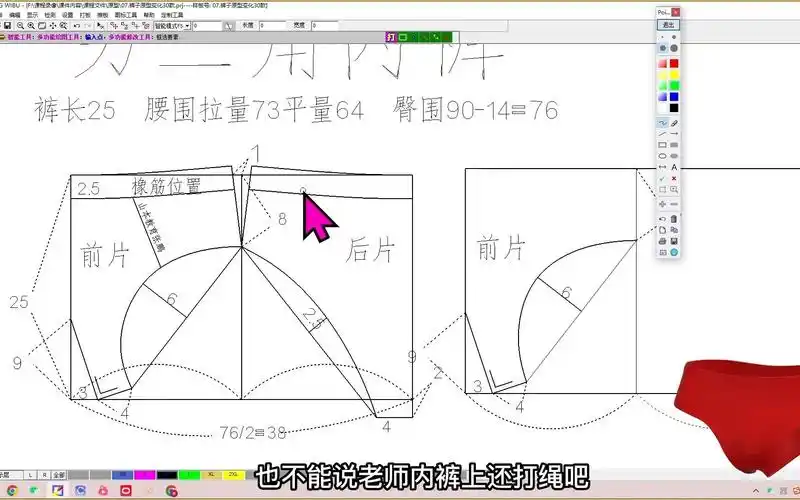The image size is (800, 500).
Task: Click the numeric field after mode dropdown
Action: click(x=207, y=26)
